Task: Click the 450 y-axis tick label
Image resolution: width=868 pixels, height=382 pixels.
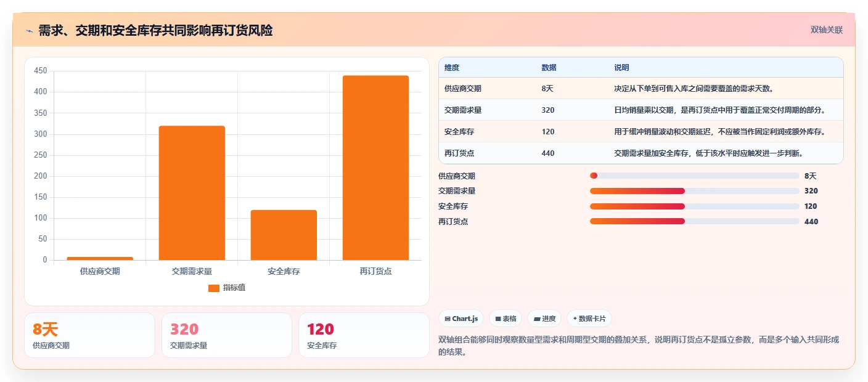Action: click(x=41, y=71)
